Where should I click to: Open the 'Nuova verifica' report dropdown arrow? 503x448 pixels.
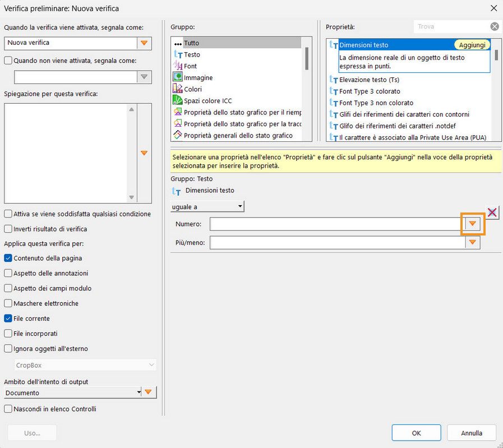144,43
